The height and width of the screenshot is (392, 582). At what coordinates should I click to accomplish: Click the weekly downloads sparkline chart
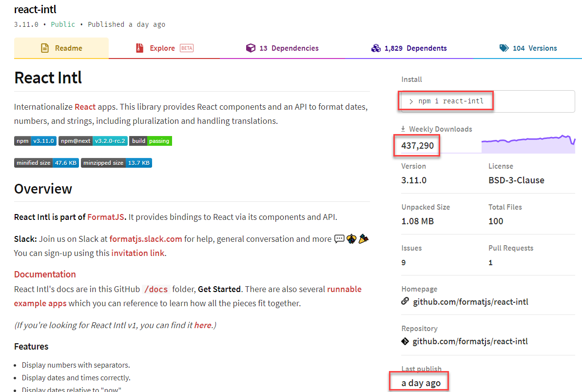pos(528,144)
